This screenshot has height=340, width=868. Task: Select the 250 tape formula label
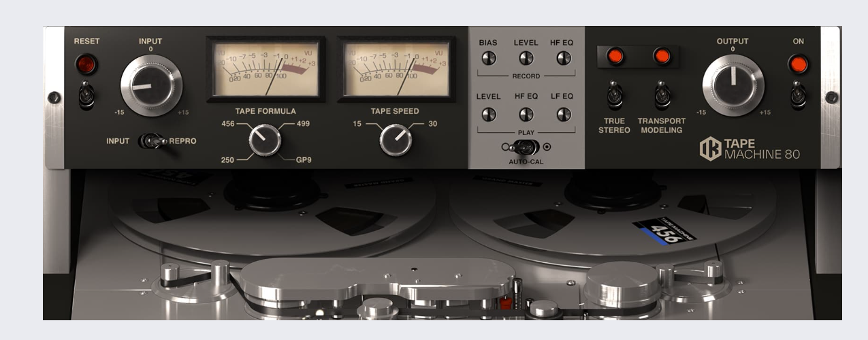coord(227,159)
